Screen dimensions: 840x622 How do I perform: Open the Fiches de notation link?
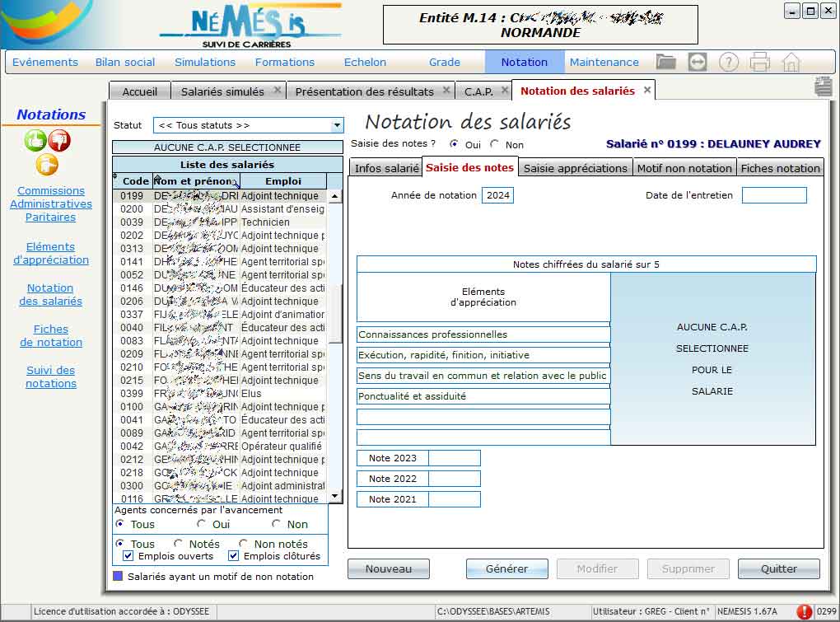[x=51, y=335]
